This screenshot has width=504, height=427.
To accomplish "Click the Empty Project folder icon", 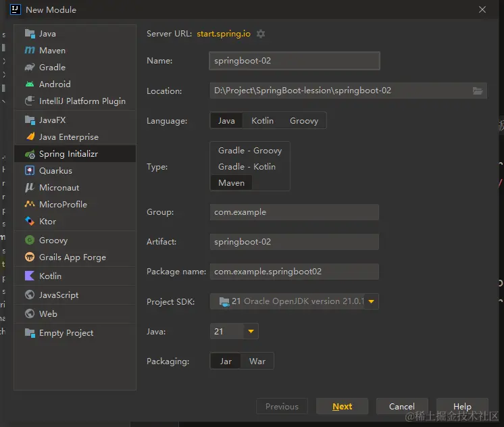I will (x=30, y=333).
